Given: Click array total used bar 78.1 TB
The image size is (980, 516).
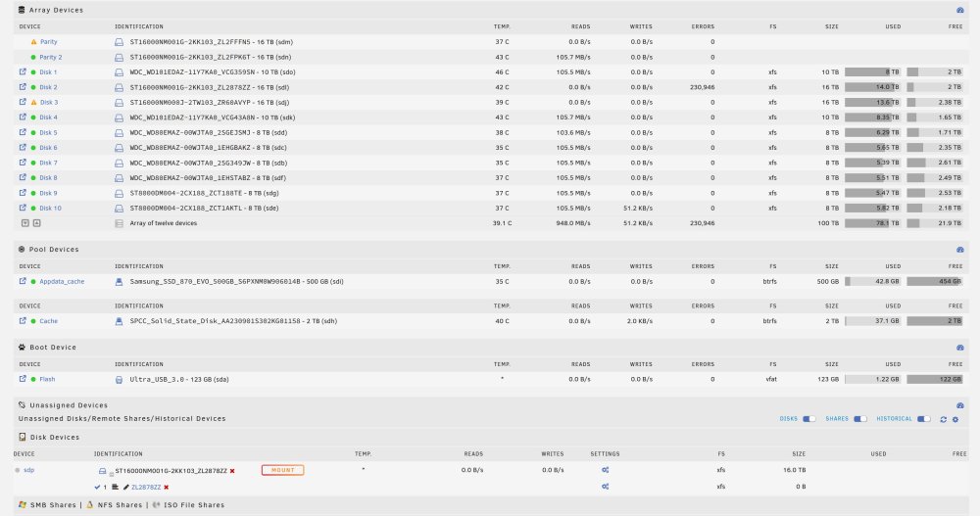Looking at the screenshot, I should coord(872,223).
